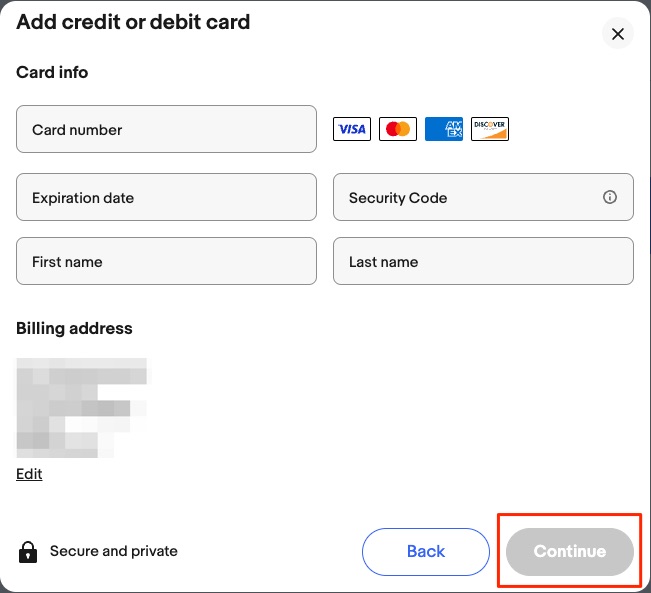Click the Secure and private label
The height and width of the screenshot is (593, 651).
click(114, 551)
